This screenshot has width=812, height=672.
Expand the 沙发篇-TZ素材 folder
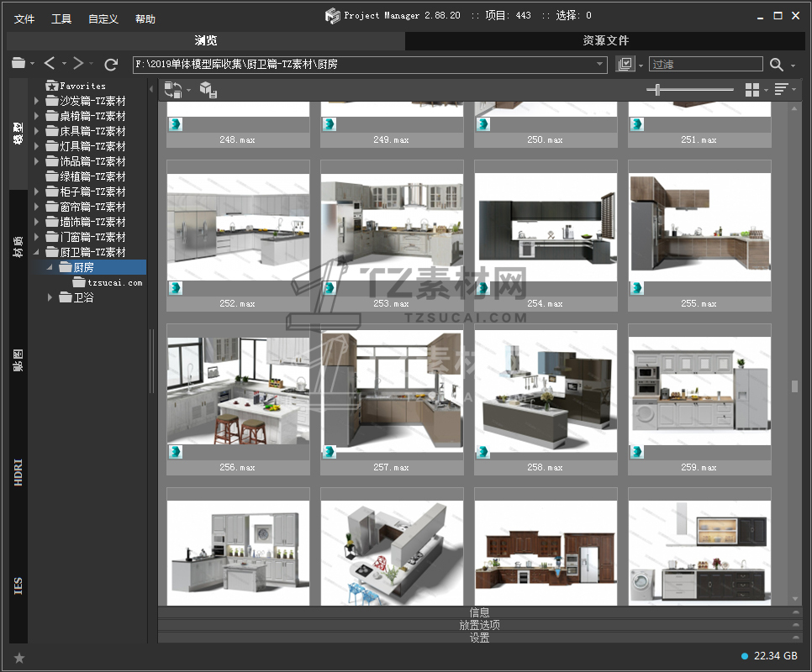[36, 101]
